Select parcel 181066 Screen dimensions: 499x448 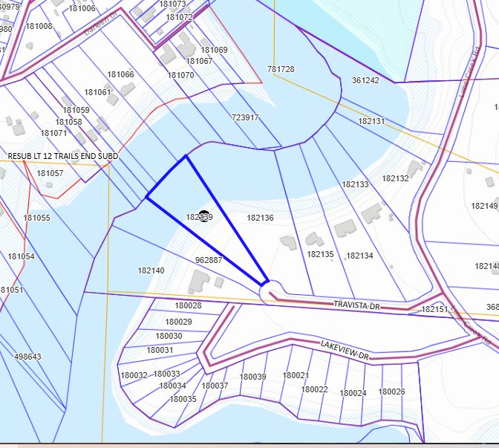[120, 74]
